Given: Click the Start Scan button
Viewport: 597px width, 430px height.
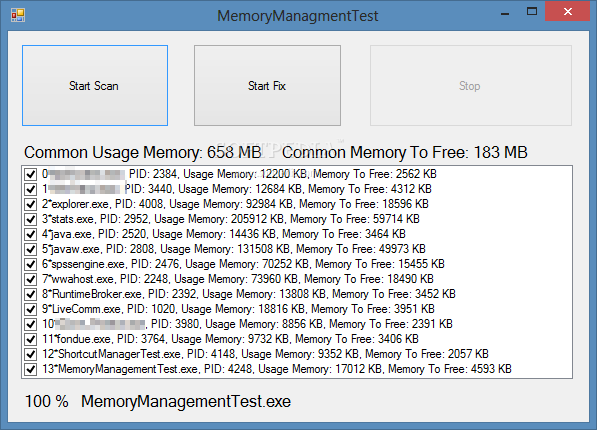Looking at the screenshot, I should (x=95, y=85).
